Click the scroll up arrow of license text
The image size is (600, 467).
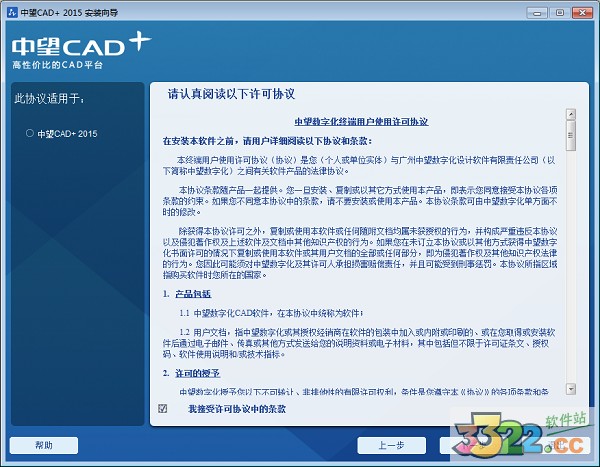pos(571,114)
